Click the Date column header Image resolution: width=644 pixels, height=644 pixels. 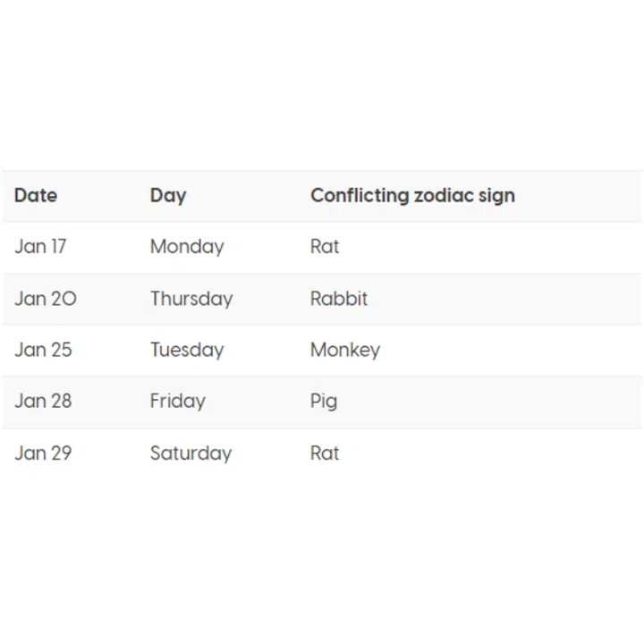(36, 195)
